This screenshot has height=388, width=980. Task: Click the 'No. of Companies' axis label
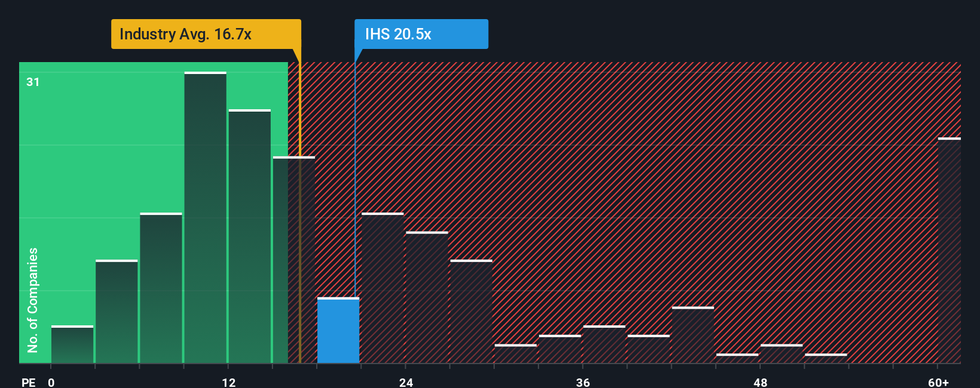33,300
